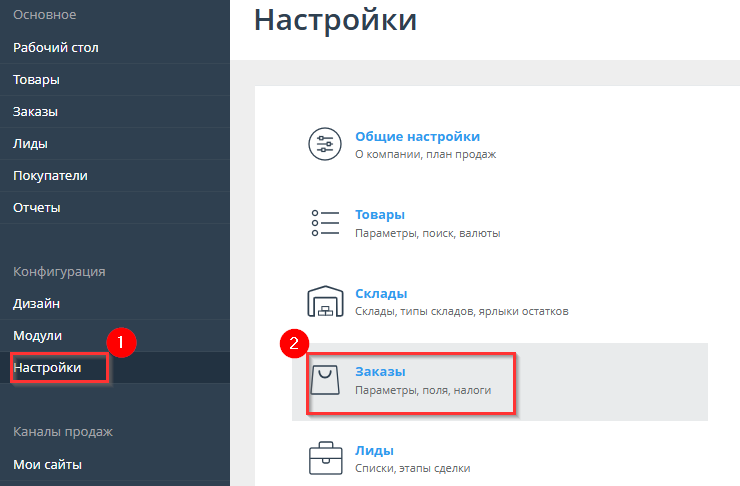Screen dimensions: 740x486
Task: Open the Общие настройки settings link
Action: [417, 137]
